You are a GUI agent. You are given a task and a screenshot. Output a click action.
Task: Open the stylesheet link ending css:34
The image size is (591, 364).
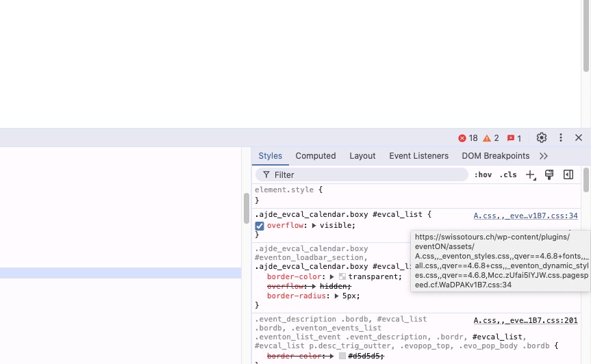(x=525, y=216)
